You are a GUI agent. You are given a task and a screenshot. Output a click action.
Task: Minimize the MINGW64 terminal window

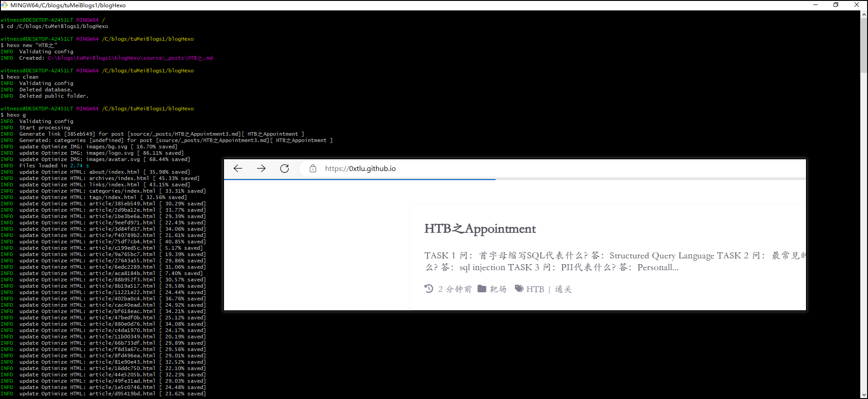click(816, 5)
